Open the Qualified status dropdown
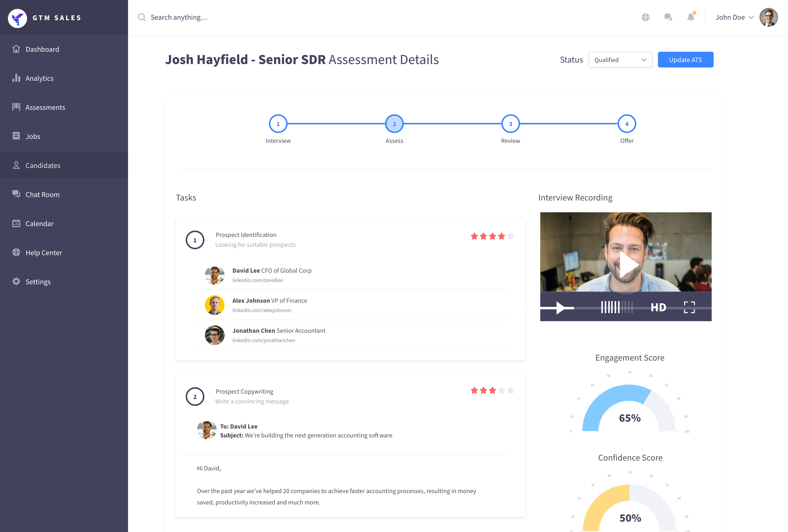This screenshot has height=532, width=788. click(620, 60)
